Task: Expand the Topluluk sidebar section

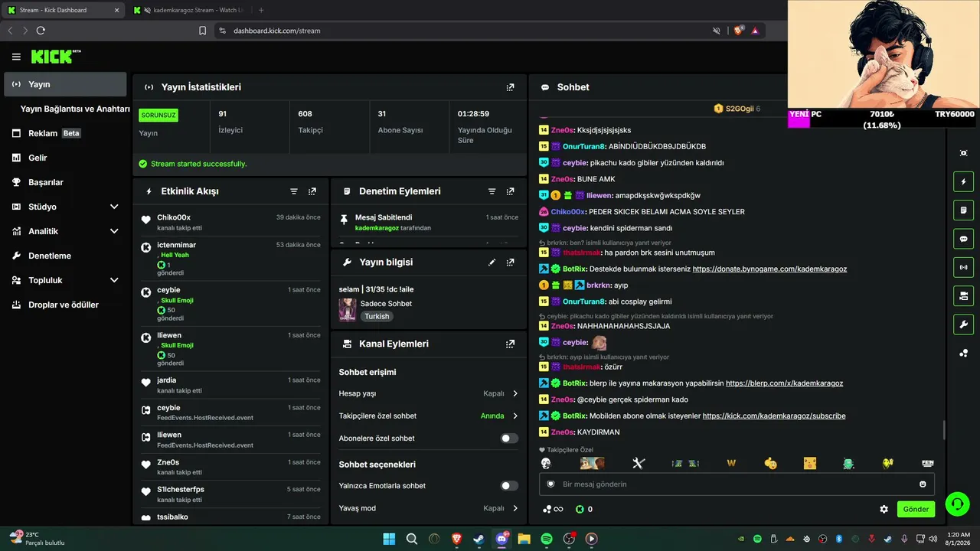Action: pos(114,280)
